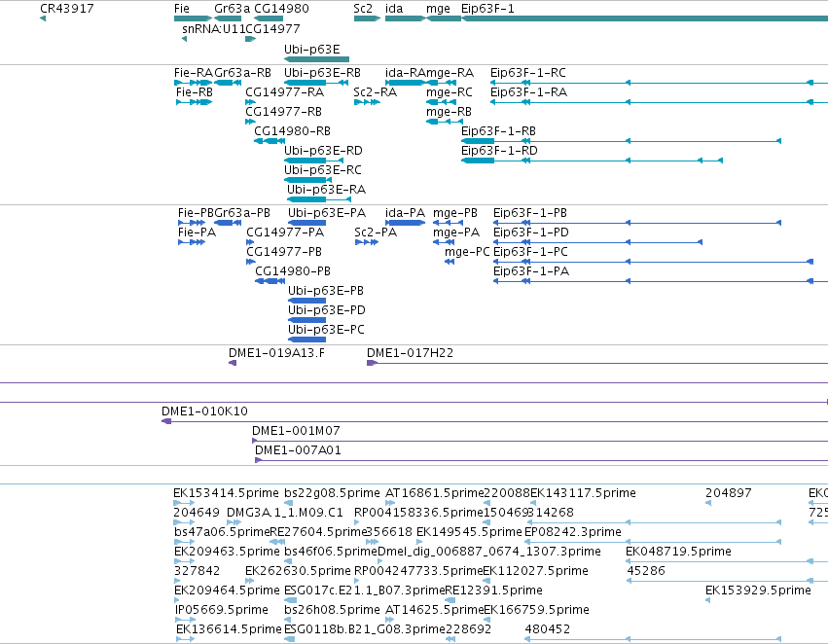Select transcript ida-RA
The width and height of the screenshot is (828, 644).
405,73
